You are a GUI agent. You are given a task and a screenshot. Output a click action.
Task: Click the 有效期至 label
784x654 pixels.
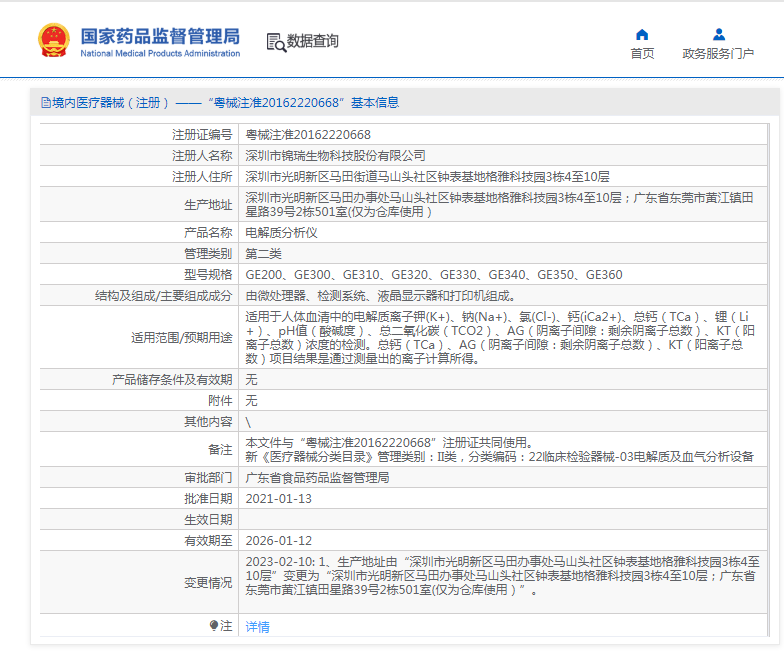(x=208, y=541)
